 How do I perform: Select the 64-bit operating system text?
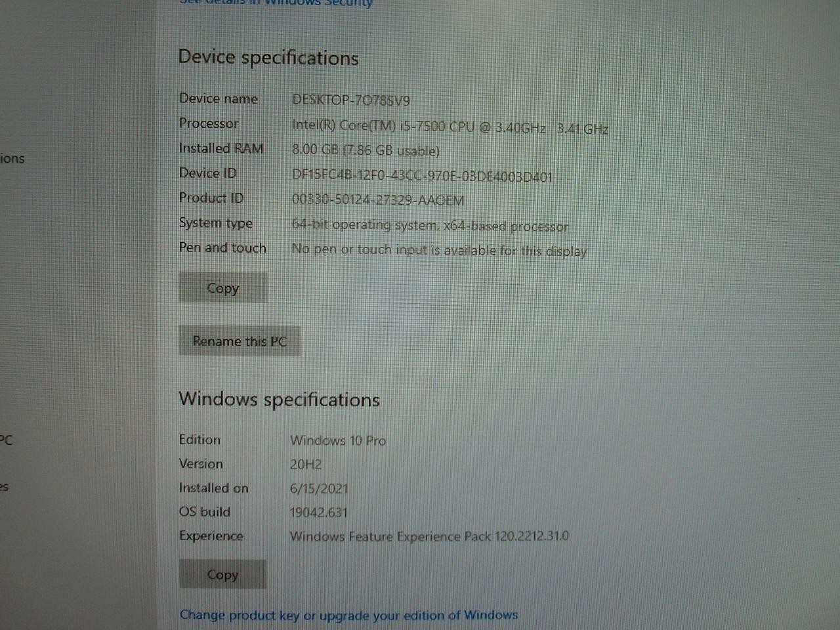coord(430,226)
